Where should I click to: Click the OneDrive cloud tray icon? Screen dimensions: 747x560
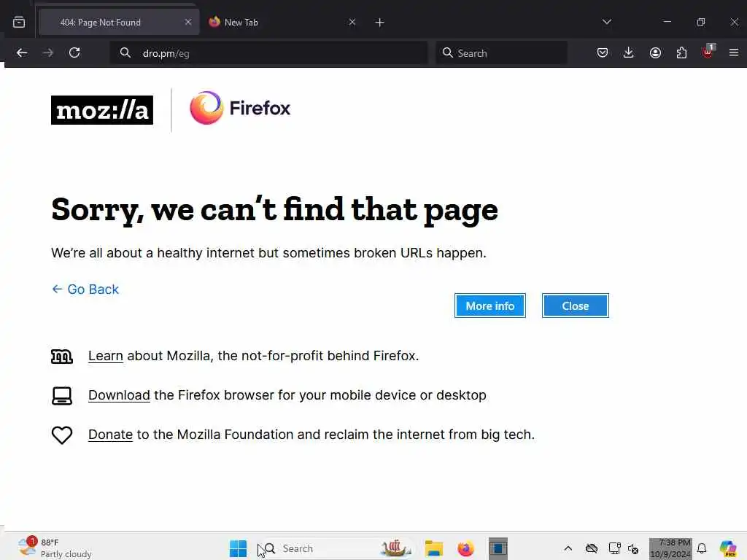tap(592, 548)
